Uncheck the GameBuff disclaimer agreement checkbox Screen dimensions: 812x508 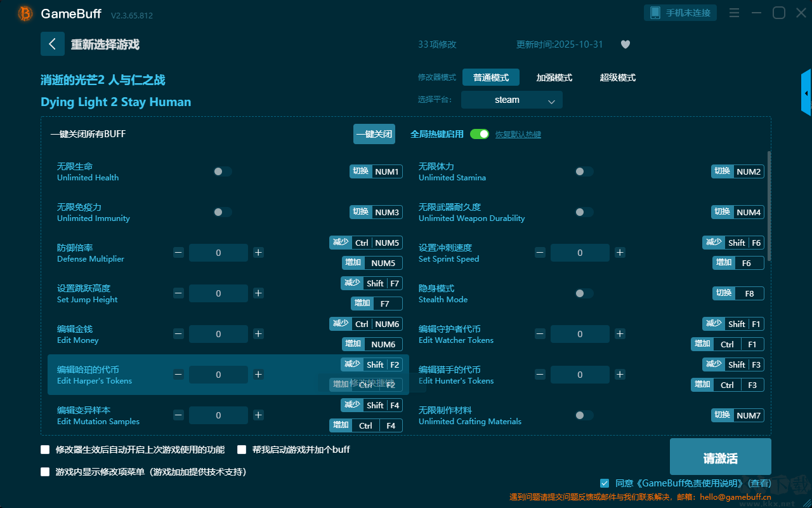coord(605,483)
